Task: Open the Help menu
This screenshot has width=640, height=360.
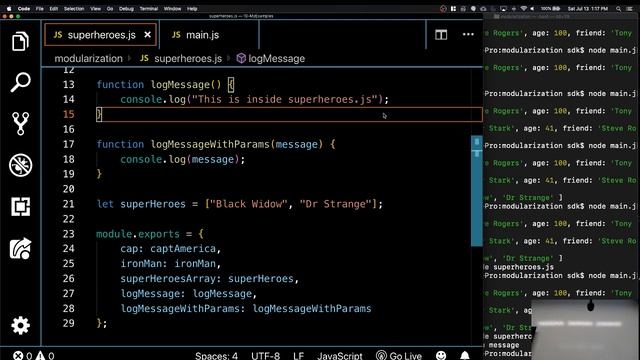Action: pos(192,8)
